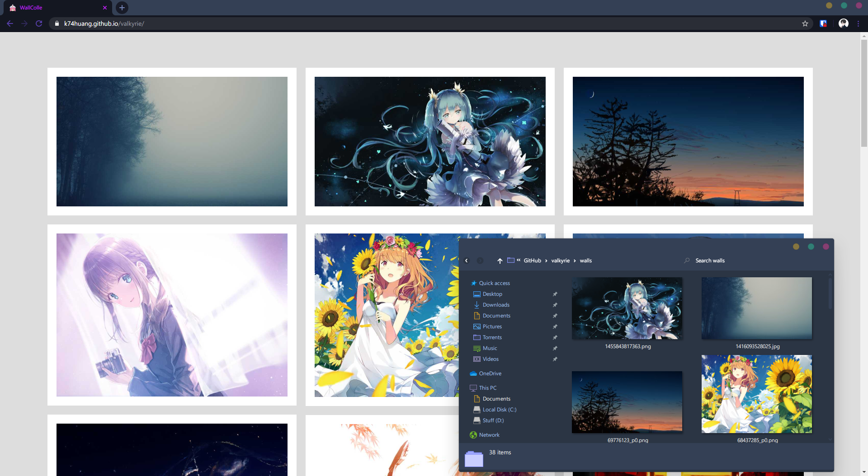This screenshot has height=476, width=868.
Task: Click the 38 items status text
Action: (x=500, y=452)
